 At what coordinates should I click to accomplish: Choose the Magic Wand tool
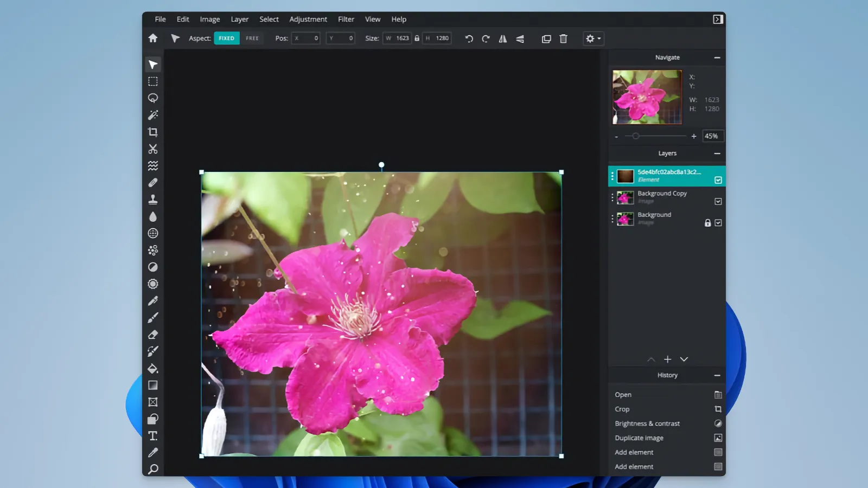[x=153, y=115]
